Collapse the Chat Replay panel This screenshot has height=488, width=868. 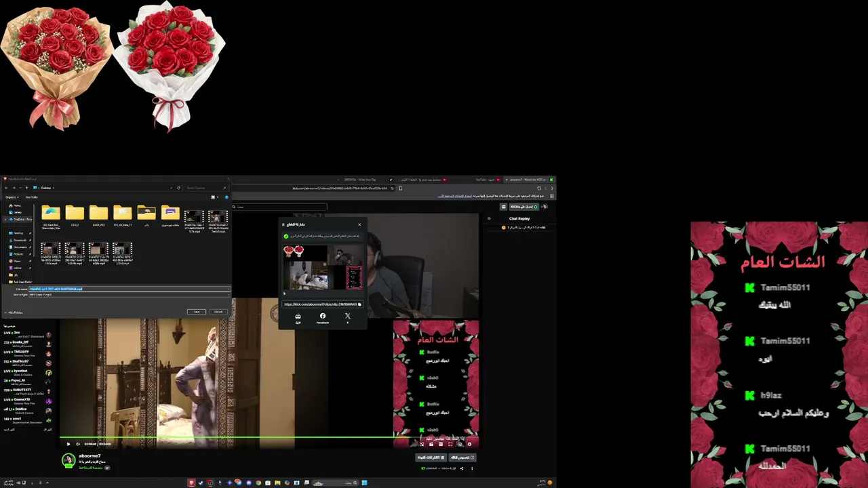(489, 218)
